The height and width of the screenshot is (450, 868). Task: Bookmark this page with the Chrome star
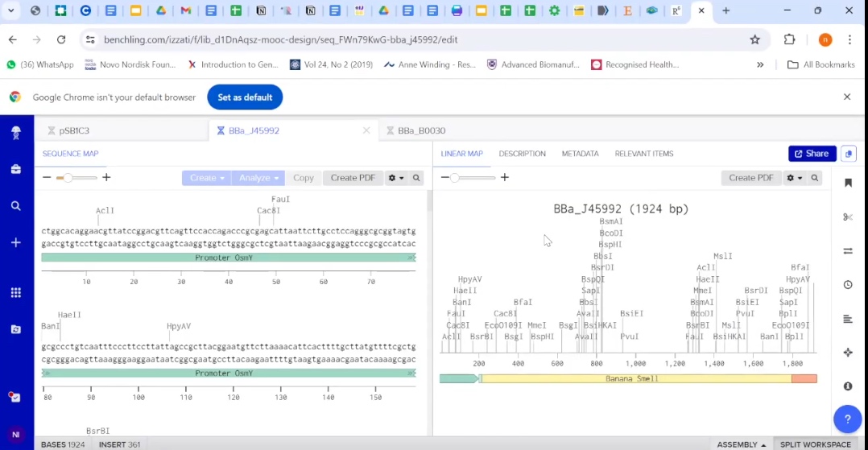754,39
